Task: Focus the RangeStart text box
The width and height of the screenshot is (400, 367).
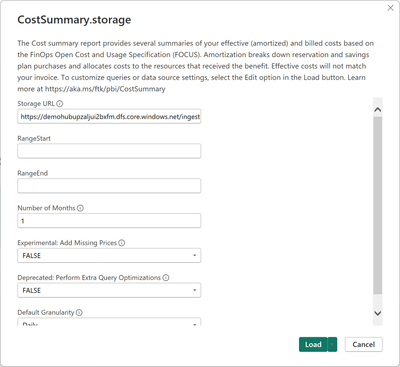Action: click(109, 151)
